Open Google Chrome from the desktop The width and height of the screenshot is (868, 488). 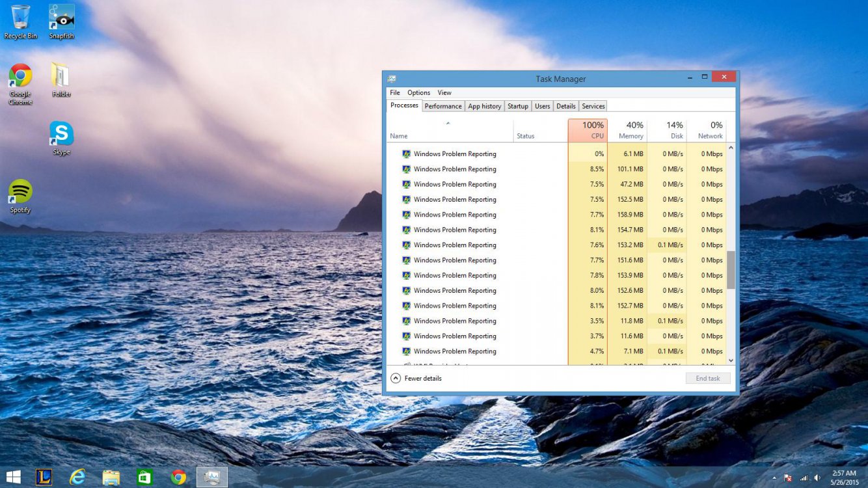[20, 84]
